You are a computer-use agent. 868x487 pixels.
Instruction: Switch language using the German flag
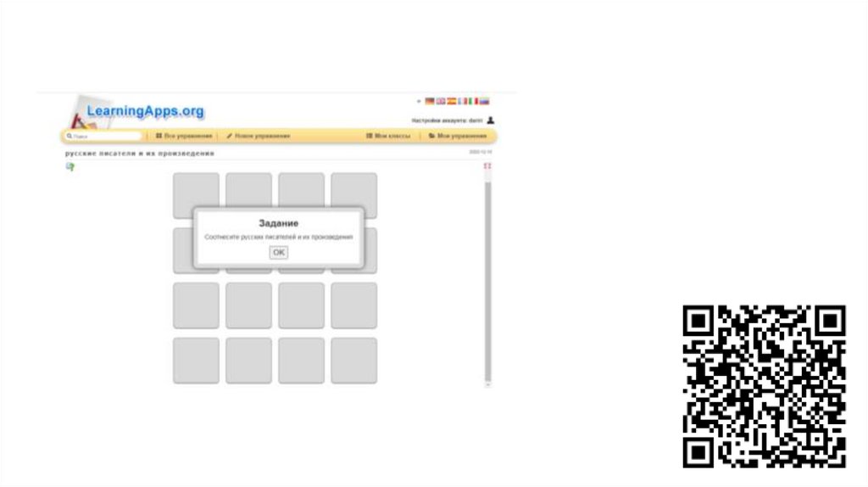click(x=430, y=102)
